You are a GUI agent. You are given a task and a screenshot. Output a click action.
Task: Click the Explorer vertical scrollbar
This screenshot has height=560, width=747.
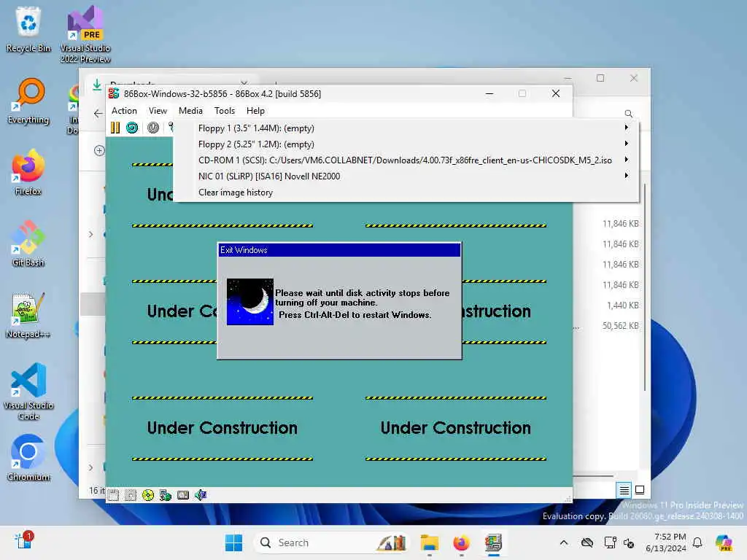(x=644, y=288)
